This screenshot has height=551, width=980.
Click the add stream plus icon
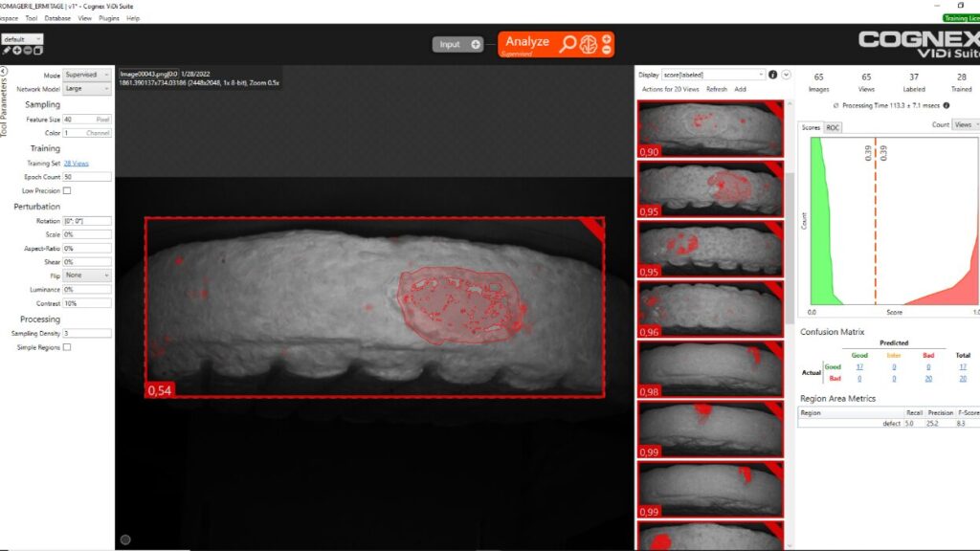17,51
